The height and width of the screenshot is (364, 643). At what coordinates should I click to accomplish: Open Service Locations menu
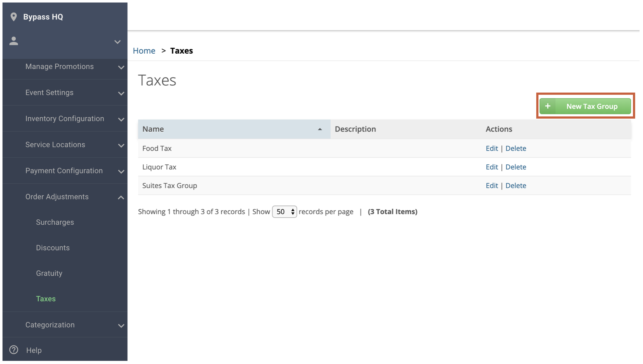65,145
